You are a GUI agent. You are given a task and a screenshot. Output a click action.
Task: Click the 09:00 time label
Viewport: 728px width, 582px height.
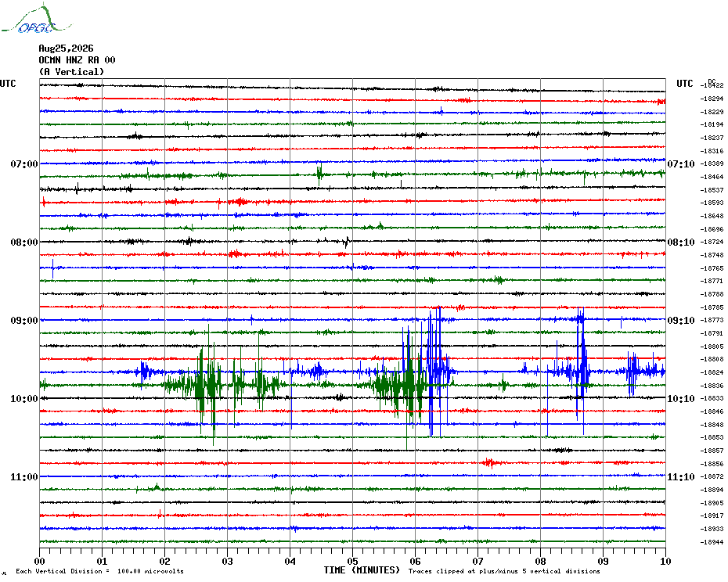pos(24,321)
